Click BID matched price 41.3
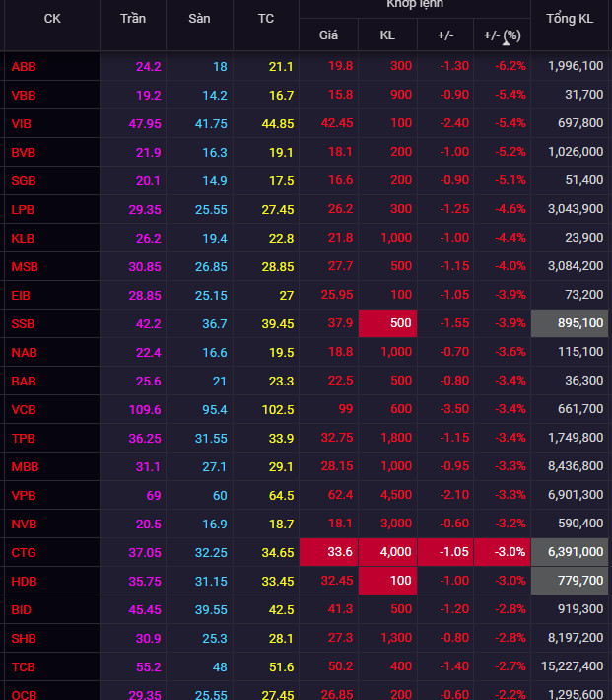The width and height of the screenshot is (612, 700). [341, 609]
